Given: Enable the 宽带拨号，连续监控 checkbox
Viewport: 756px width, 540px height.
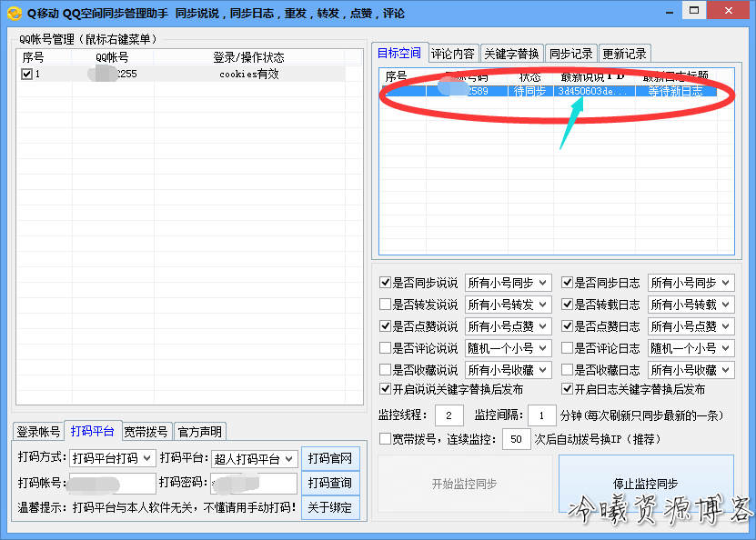Looking at the screenshot, I should click(385, 439).
